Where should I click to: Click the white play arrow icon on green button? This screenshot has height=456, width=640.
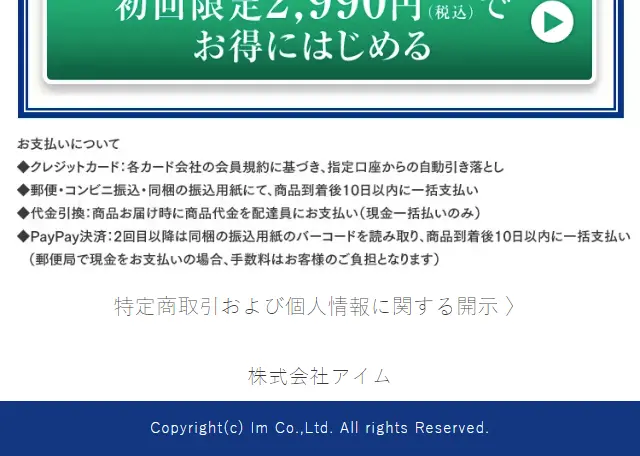(552, 22)
